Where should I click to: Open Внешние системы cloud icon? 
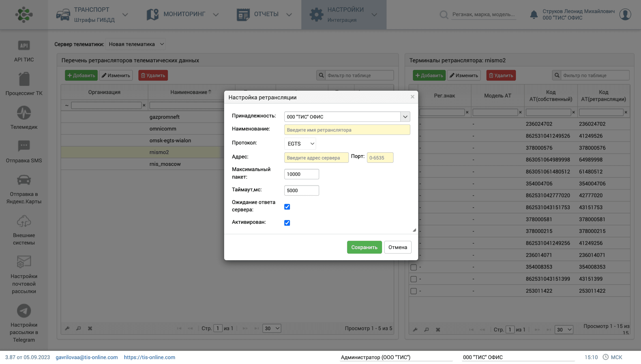(24, 221)
